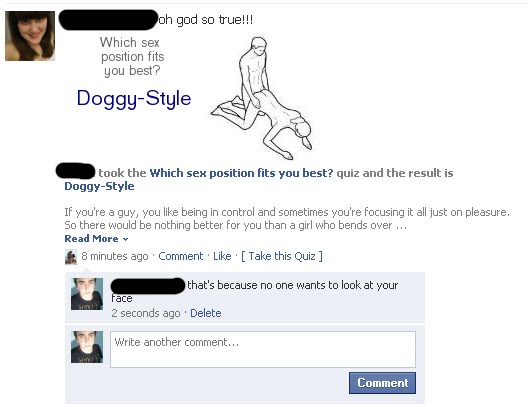
Task: Click the Comment link under the post
Action: (181, 256)
